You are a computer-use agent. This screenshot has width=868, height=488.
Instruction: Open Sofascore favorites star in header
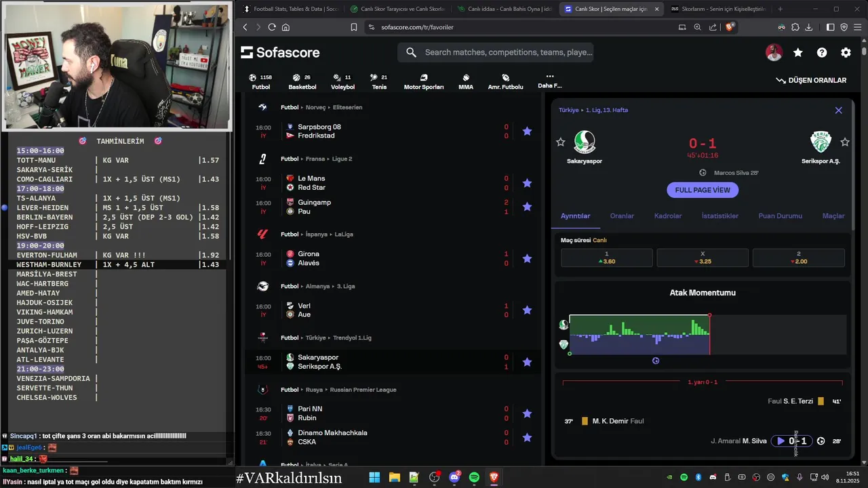coord(798,52)
